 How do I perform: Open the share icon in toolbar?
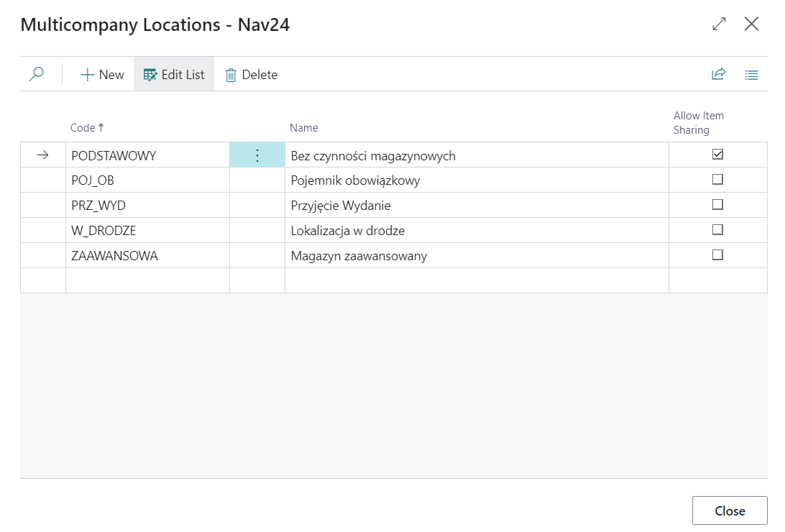[718, 74]
